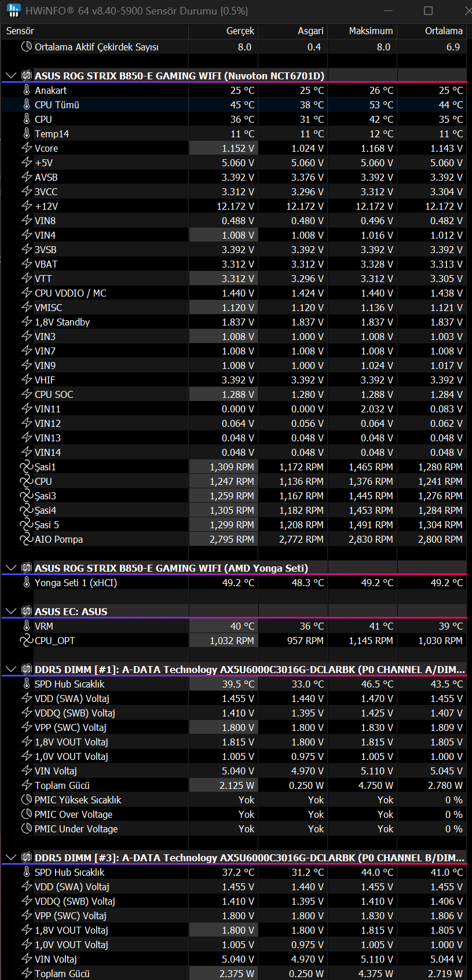
Task: Collapse the AMD Yonga Seti sensor group
Action: [x=10, y=568]
